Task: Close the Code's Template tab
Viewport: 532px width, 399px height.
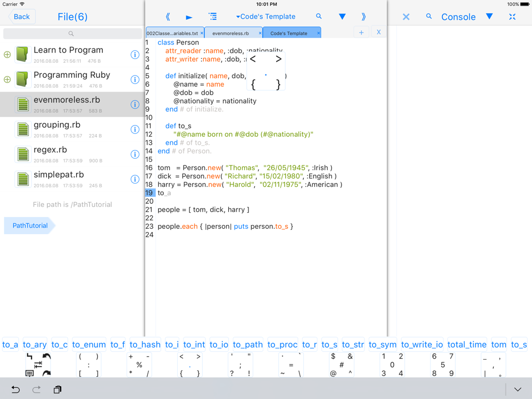Action: tap(319, 33)
